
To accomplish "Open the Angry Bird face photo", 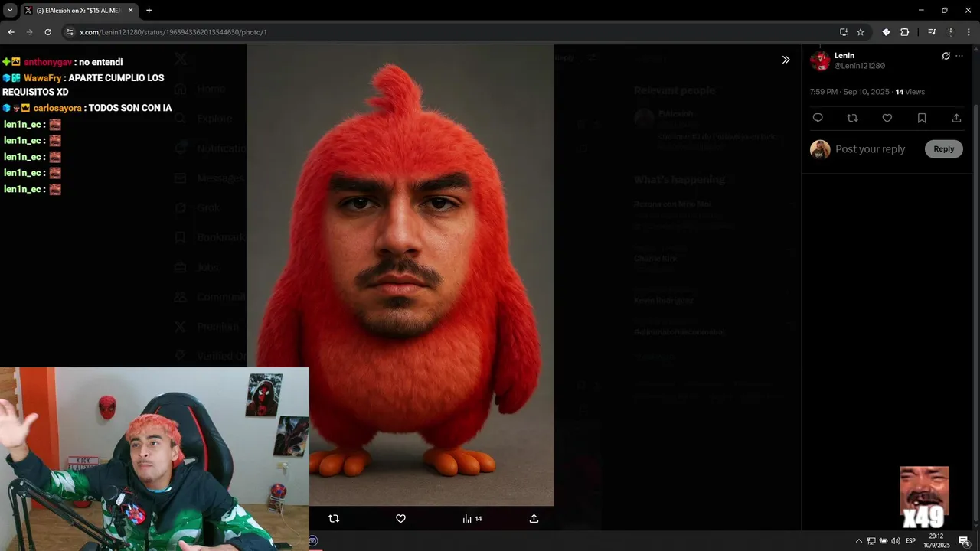I will 400,275.
